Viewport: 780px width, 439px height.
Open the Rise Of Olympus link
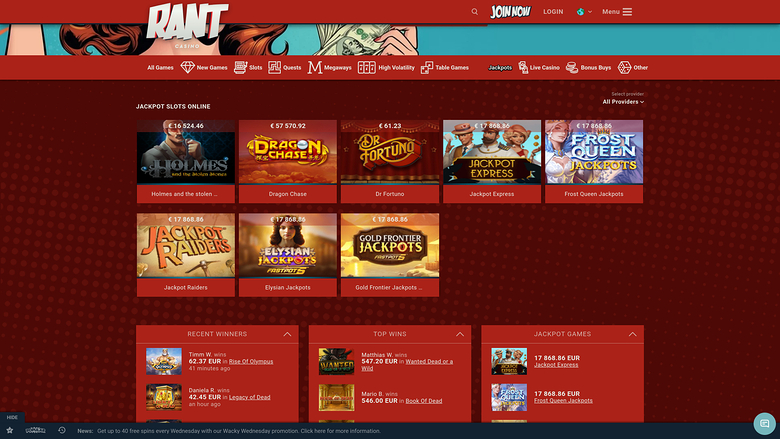(251, 361)
